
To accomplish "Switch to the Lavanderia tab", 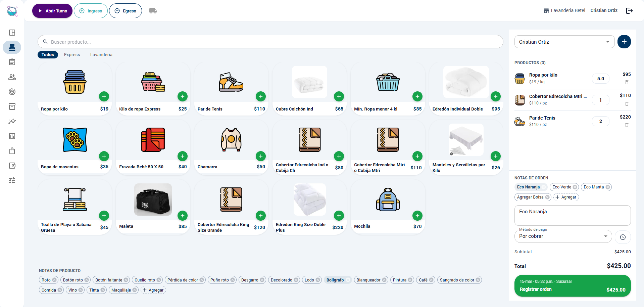I will coord(101,54).
